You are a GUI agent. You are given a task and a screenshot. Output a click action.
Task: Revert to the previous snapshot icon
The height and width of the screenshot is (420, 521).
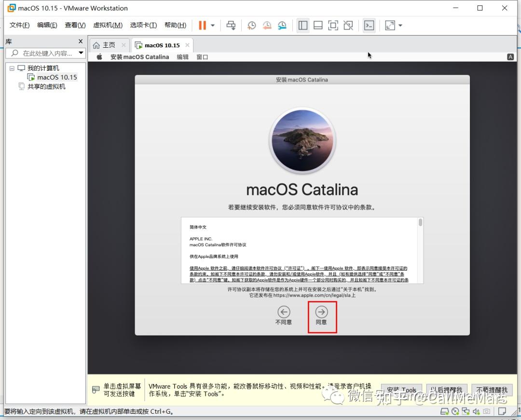[267, 25]
